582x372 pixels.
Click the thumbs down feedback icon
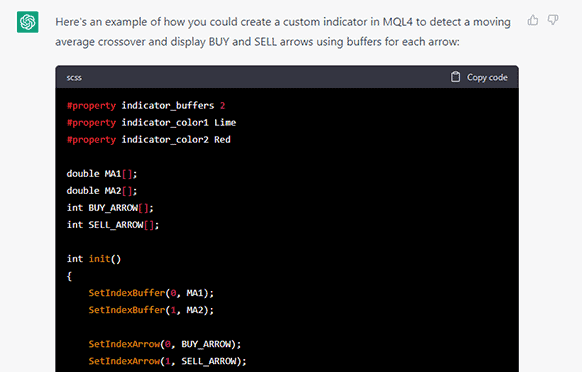click(x=553, y=20)
